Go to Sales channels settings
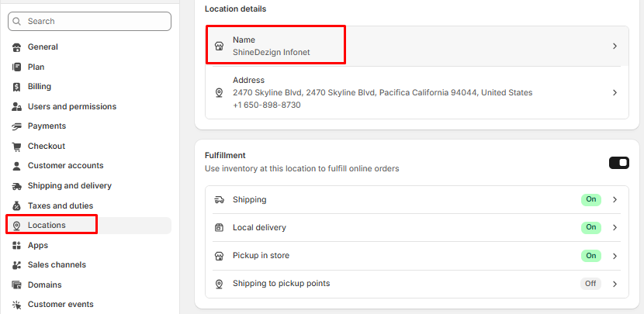This screenshot has width=644, height=314. (x=57, y=264)
